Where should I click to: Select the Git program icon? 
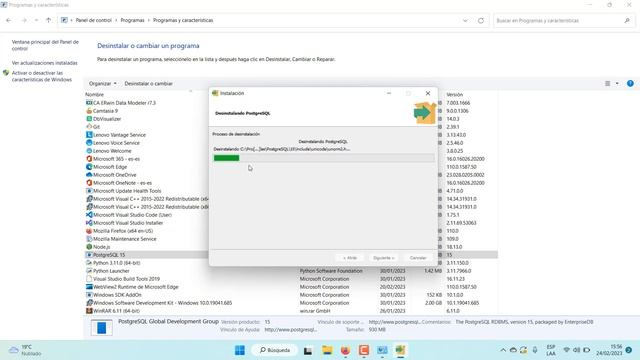coord(89,127)
